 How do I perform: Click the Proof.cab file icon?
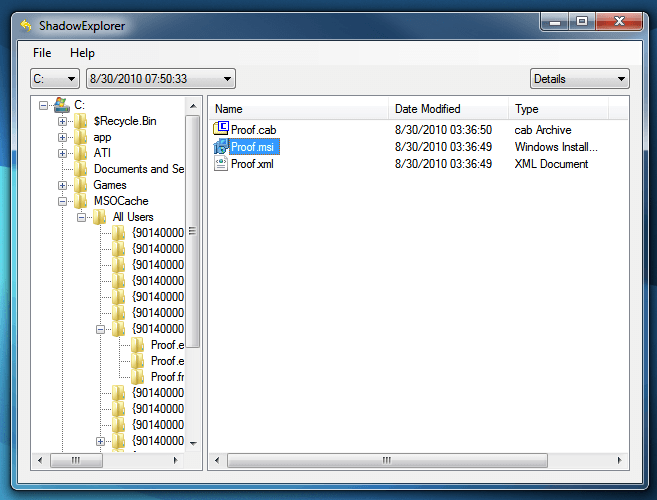[x=221, y=129]
